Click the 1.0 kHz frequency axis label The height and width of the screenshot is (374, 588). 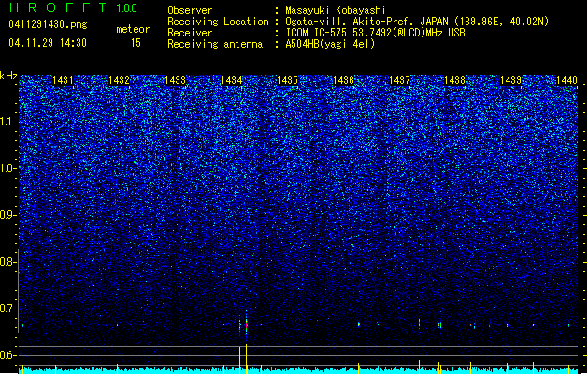(x=7, y=168)
